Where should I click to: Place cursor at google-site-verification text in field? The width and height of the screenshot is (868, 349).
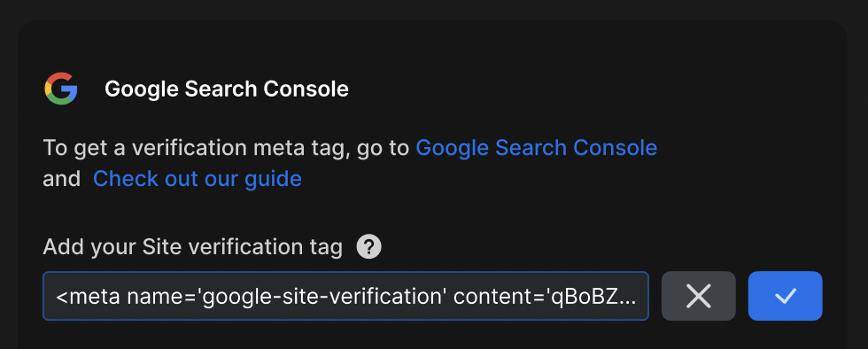coord(322,297)
